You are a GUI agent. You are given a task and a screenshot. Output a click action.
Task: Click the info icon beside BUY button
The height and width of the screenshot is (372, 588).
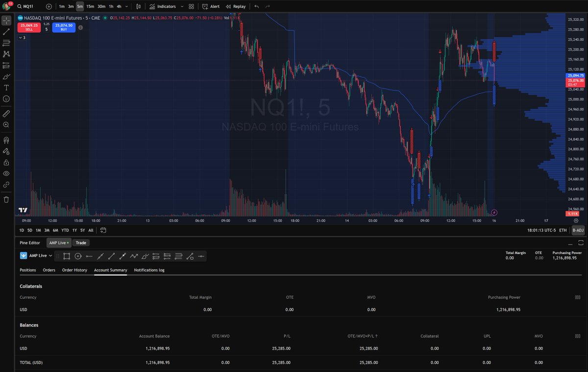tap(80, 27)
